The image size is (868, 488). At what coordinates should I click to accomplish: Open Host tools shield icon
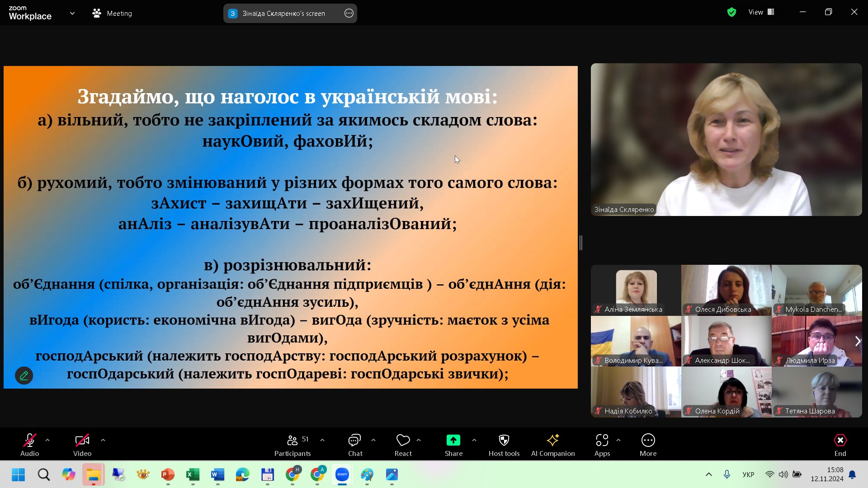click(504, 445)
